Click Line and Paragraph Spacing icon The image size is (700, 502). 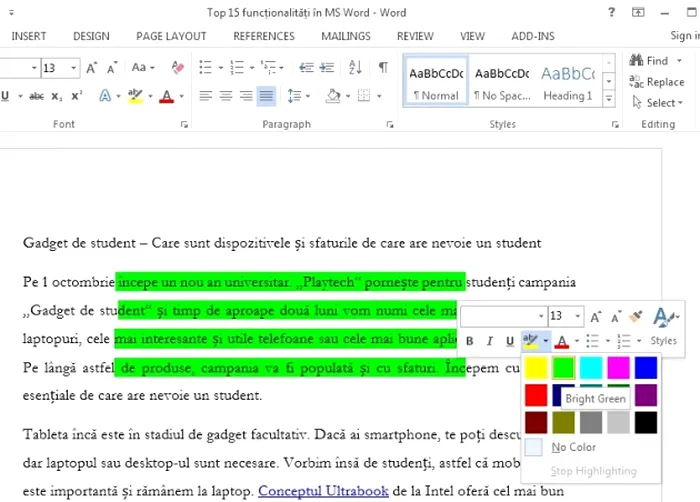click(294, 96)
